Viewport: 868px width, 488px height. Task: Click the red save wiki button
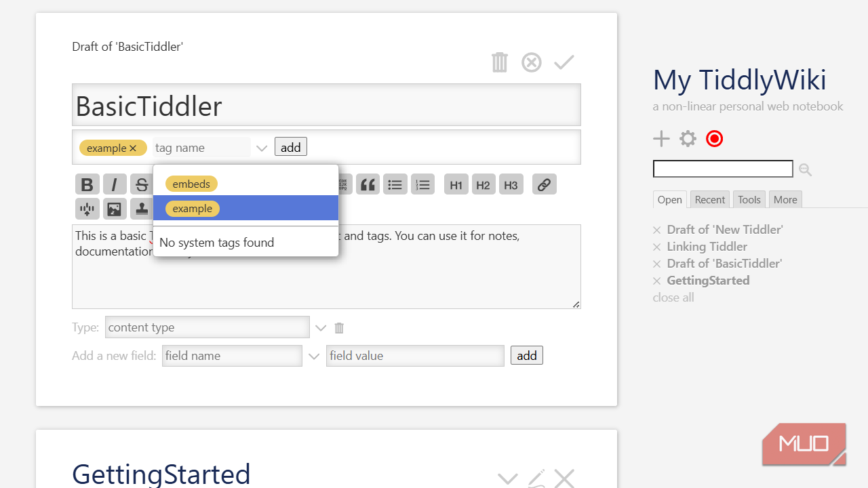pyautogui.click(x=715, y=139)
